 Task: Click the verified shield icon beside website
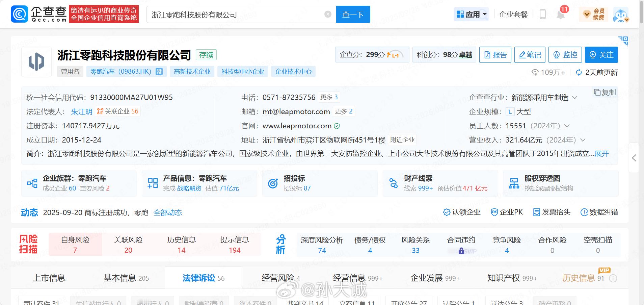pos(337,126)
